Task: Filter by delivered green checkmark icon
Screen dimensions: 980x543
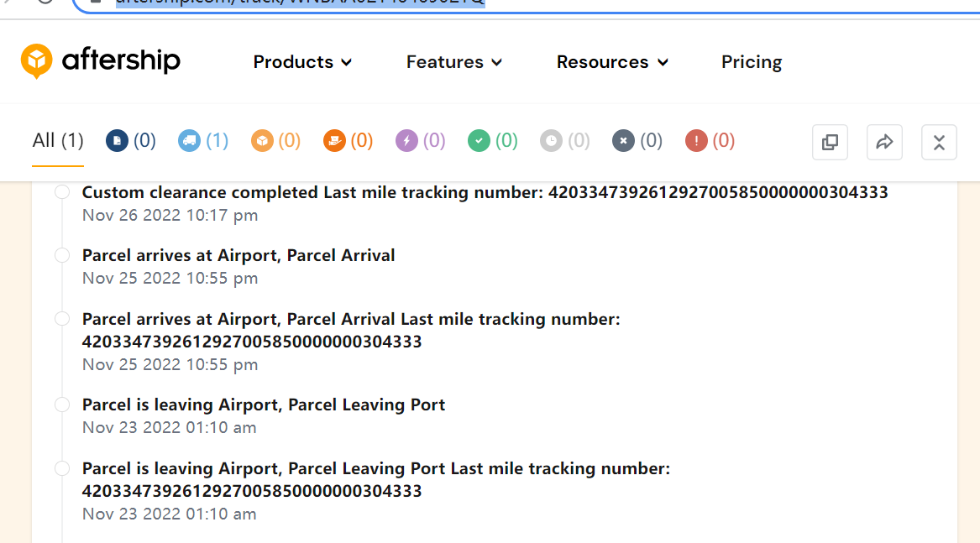Action: pyautogui.click(x=479, y=141)
